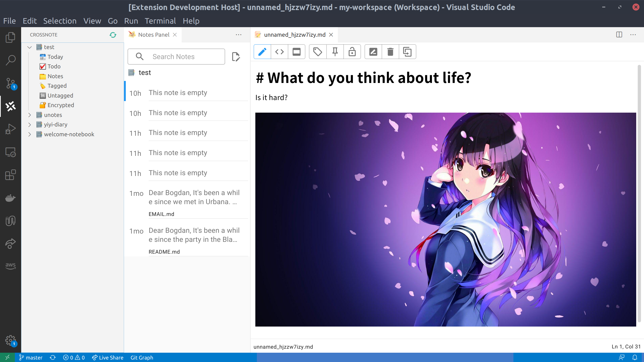644x362 pixels.
Task: Open the tag editor for the note
Action: [x=317, y=52]
